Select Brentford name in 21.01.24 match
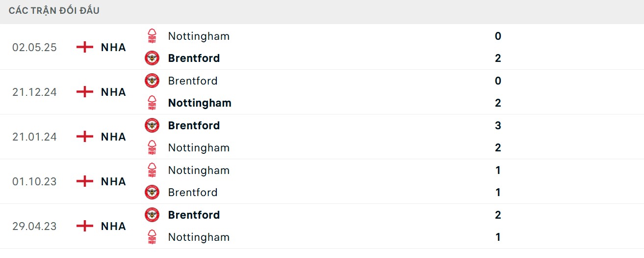This screenshot has height=258, width=644. point(194,125)
